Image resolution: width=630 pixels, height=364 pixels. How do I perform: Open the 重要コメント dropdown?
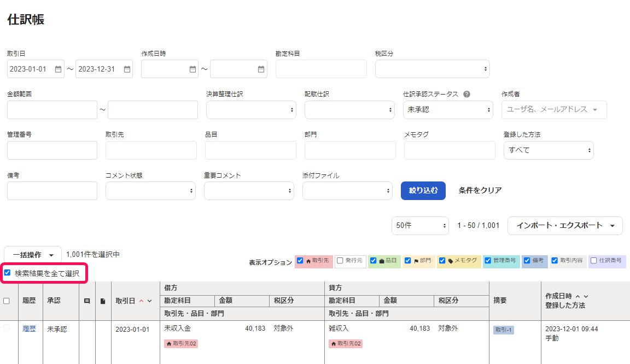click(249, 191)
